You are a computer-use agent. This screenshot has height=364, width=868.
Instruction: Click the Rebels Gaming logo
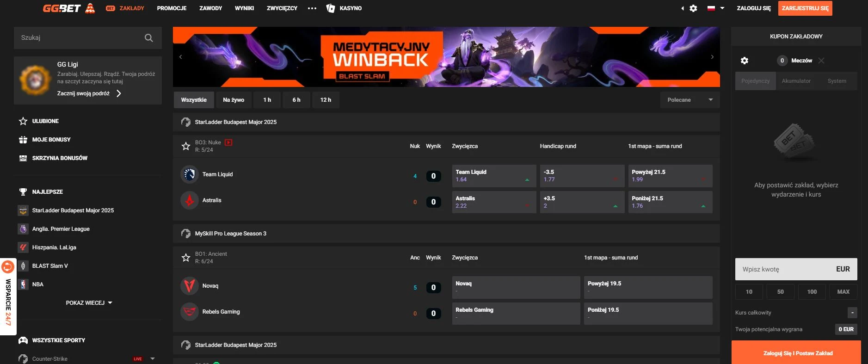pyautogui.click(x=190, y=312)
